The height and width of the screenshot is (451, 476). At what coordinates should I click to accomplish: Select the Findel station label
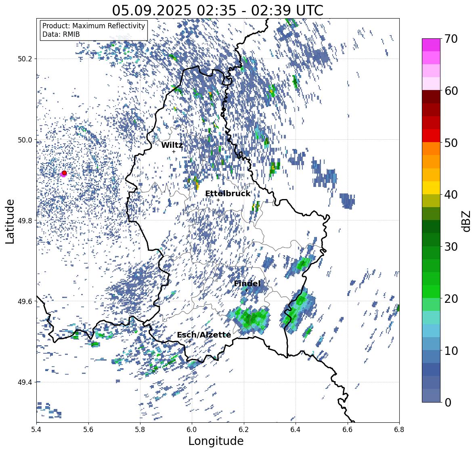coord(247,283)
